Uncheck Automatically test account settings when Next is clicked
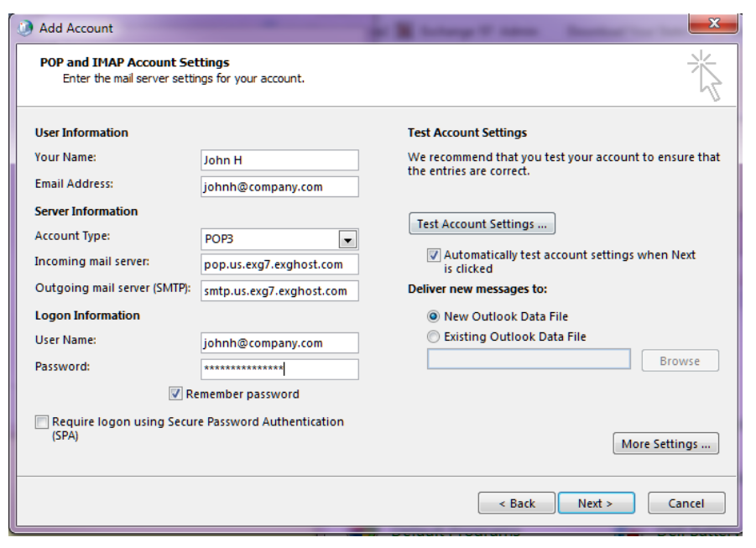This screenshot has width=756, height=548. pyautogui.click(x=434, y=255)
